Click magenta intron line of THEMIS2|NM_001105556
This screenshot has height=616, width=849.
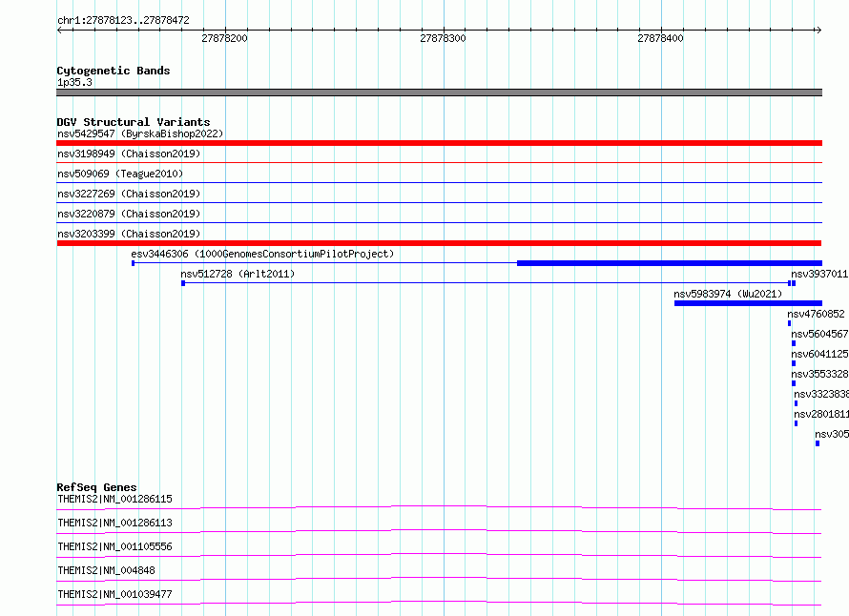coord(439,555)
